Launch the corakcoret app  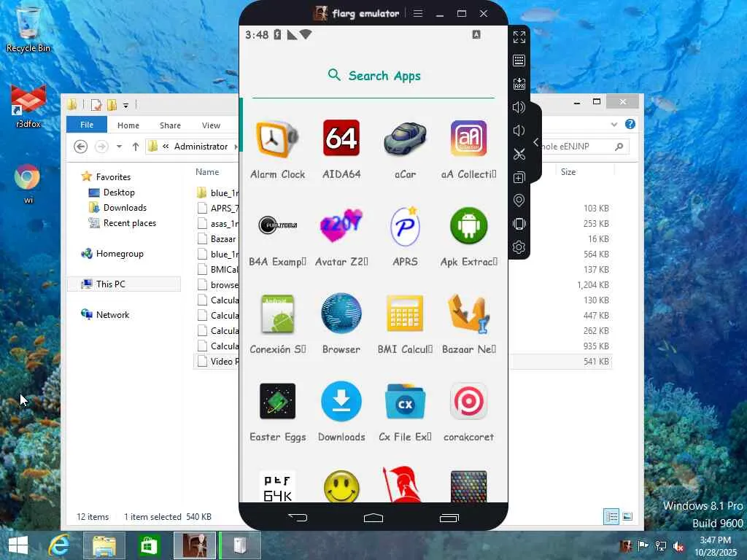[469, 401]
